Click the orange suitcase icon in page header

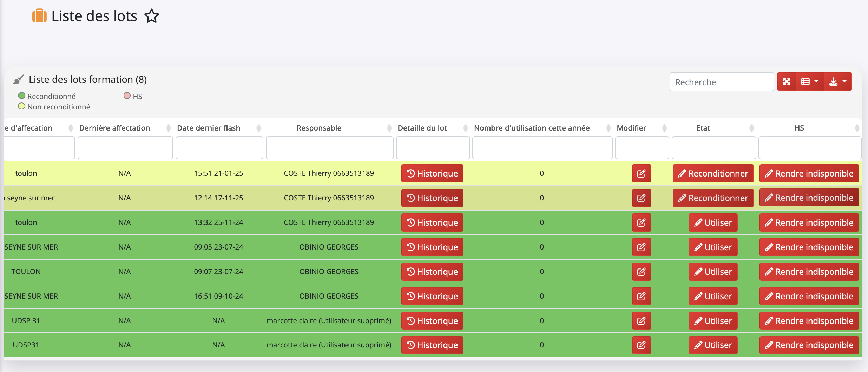39,16
